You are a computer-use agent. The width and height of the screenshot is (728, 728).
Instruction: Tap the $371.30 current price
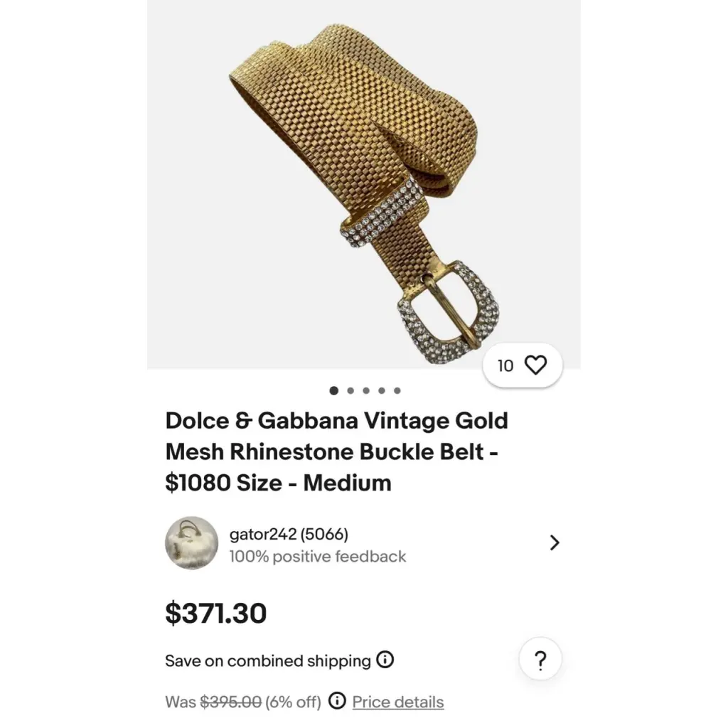[x=216, y=613]
